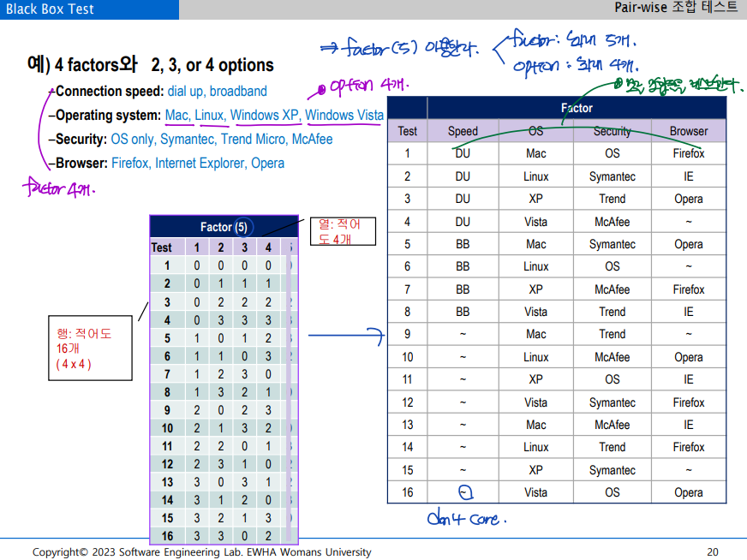Click the "Test" header of the large table

click(x=407, y=131)
